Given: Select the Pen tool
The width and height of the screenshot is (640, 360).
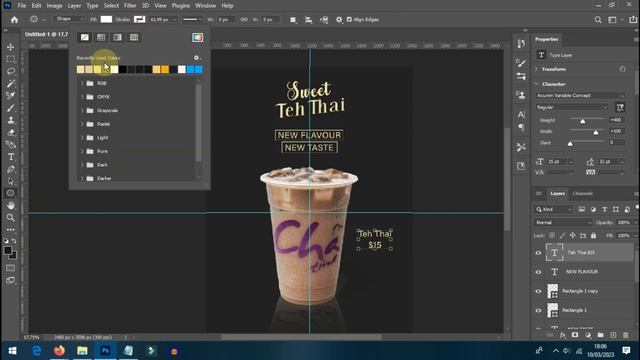Looking at the screenshot, I should coord(11,169).
